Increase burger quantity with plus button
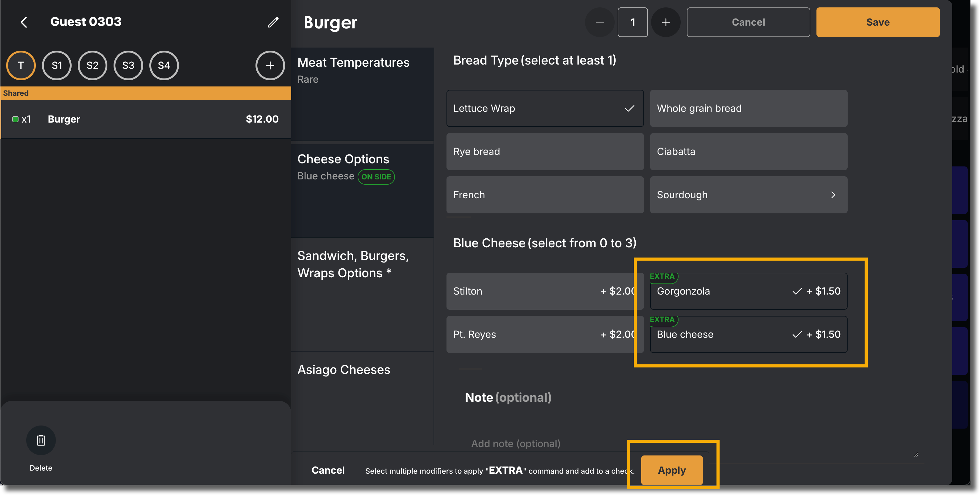Image resolution: width=980 pixels, height=499 pixels. [665, 22]
